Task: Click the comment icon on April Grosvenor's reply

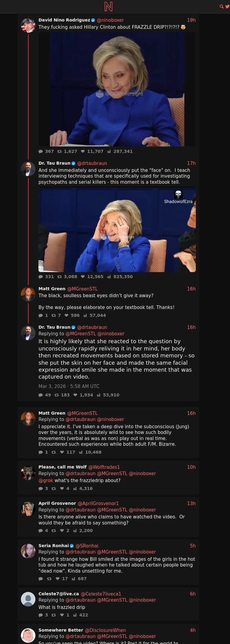Action: [x=41, y=531]
